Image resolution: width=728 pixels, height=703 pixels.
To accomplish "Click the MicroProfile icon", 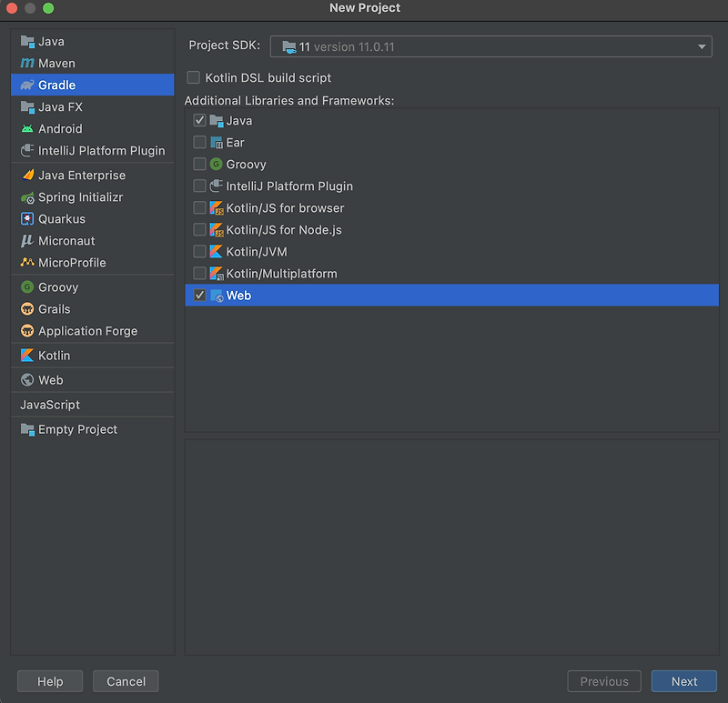I will coord(27,262).
